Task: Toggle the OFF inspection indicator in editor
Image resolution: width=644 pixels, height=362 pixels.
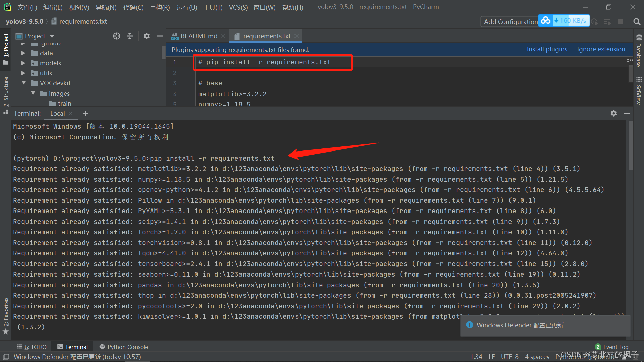Action: pos(630,61)
